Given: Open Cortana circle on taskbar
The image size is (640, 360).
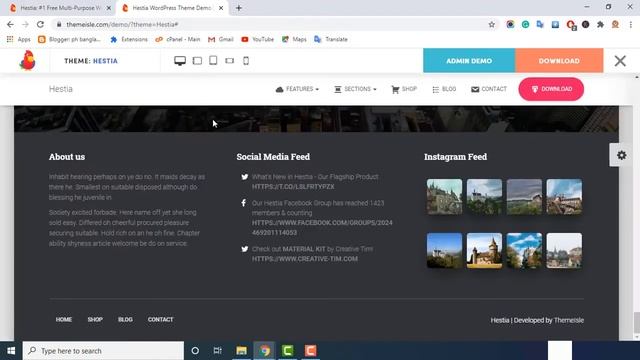Looking at the screenshot, I should pos(195,351).
